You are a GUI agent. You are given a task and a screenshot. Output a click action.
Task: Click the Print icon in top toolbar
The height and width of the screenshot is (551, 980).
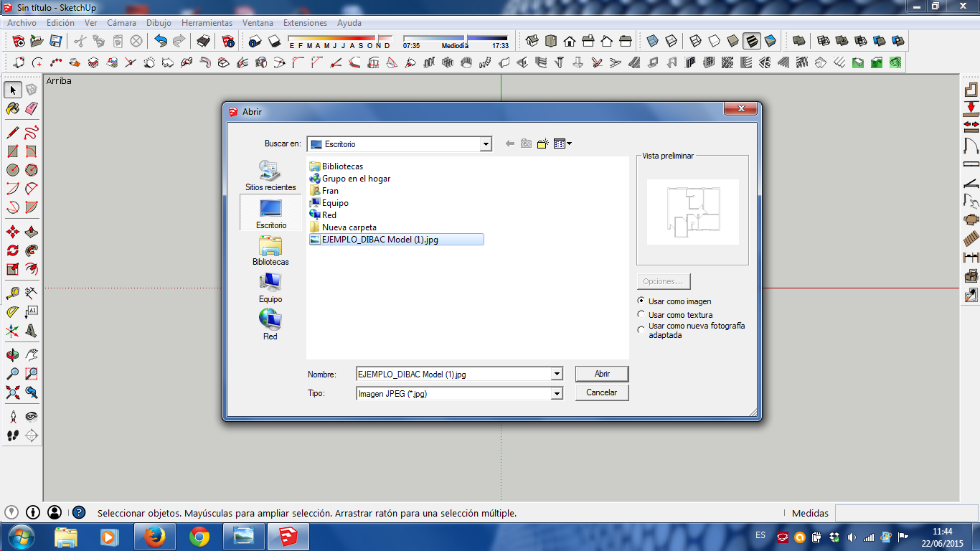pos(204,41)
